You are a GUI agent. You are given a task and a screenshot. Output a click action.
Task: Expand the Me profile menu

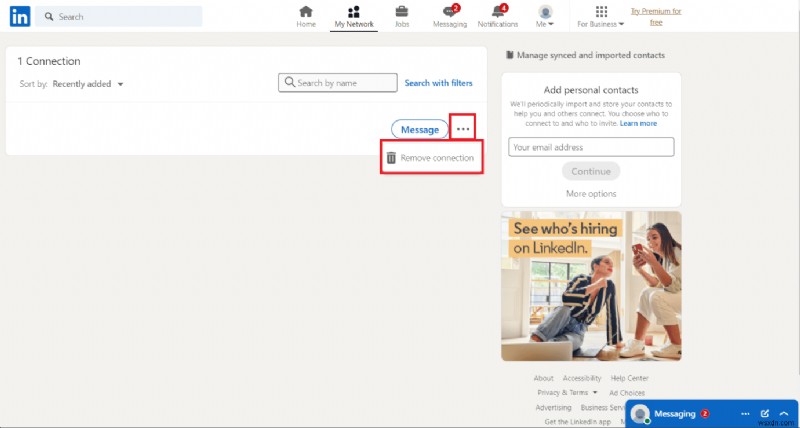pyautogui.click(x=545, y=17)
